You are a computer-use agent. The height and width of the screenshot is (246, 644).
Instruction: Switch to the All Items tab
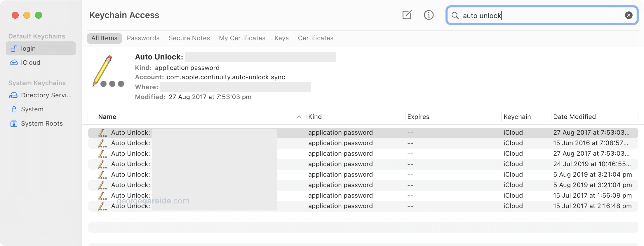tap(104, 38)
